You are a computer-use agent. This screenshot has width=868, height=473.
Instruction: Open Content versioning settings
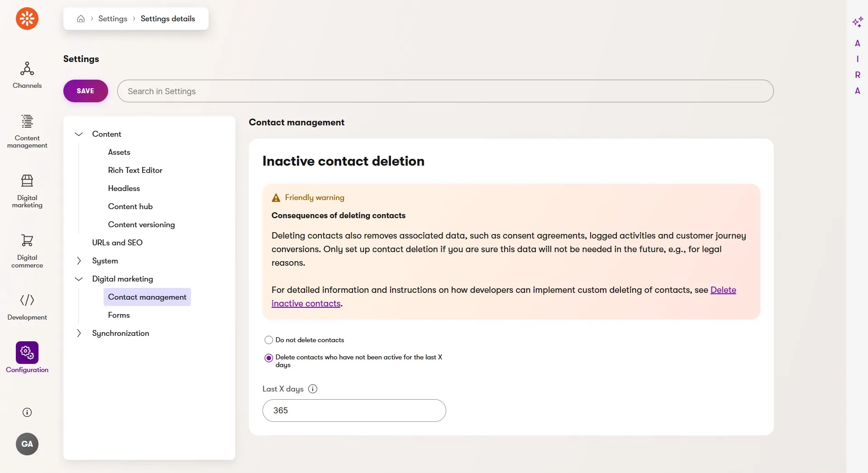(x=141, y=225)
